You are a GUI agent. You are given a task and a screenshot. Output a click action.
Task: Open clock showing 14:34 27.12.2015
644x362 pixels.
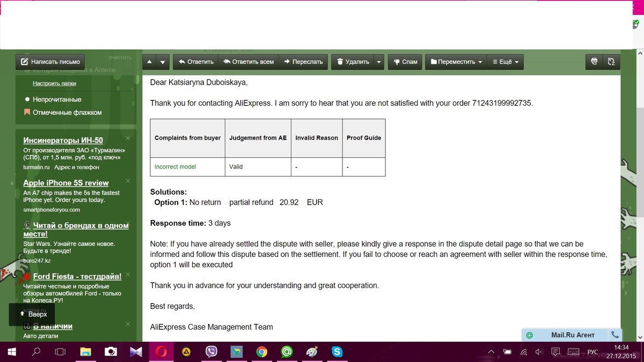(x=621, y=352)
